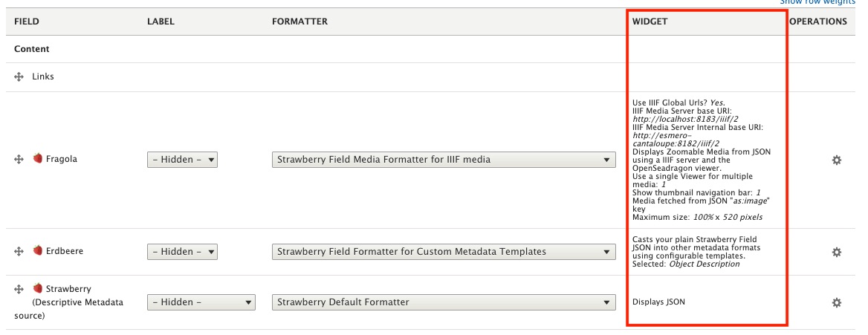The height and width of the screenshot is (335, 868).
Task: Open the Strawberry Default Formatter dropdown
Action: tap(444, 302)
